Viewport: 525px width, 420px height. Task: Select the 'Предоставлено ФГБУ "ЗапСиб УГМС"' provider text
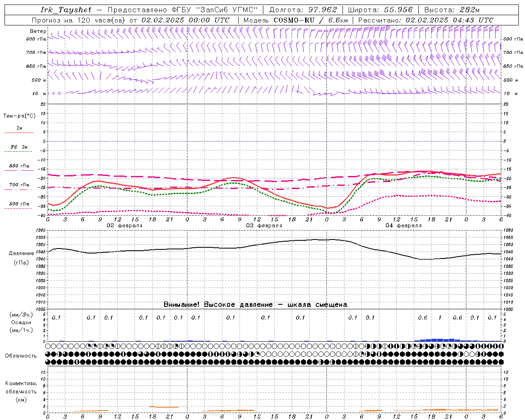(182, 10)
